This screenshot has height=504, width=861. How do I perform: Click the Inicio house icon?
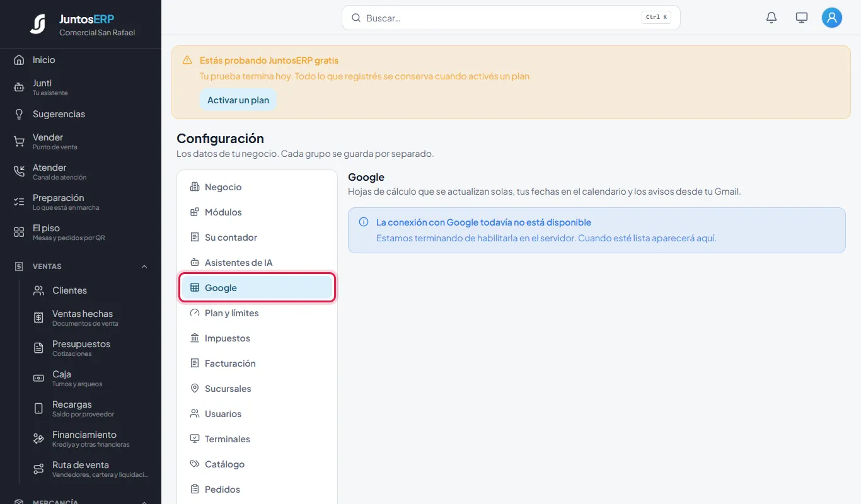[19, 60]
